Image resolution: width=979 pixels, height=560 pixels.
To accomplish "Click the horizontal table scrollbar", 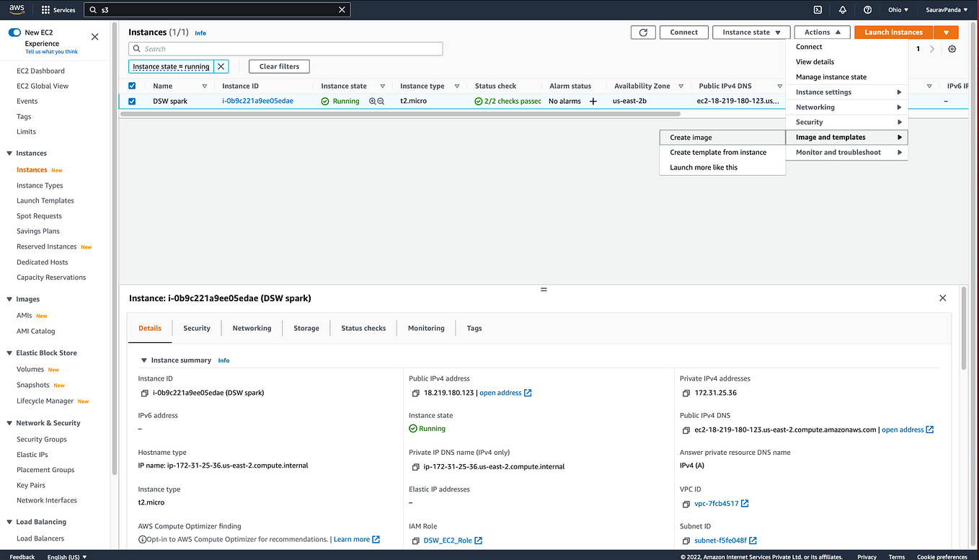I will (x=400, y=114).
